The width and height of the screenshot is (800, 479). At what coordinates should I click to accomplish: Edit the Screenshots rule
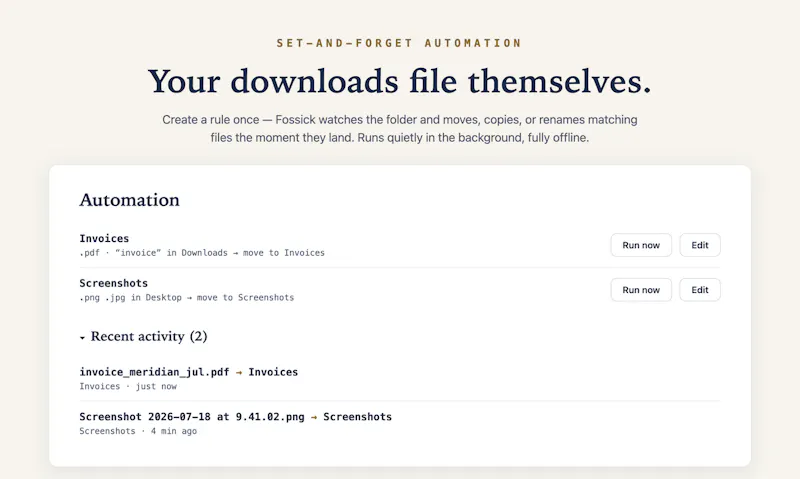pyautogui.click(x=699, y=290)
